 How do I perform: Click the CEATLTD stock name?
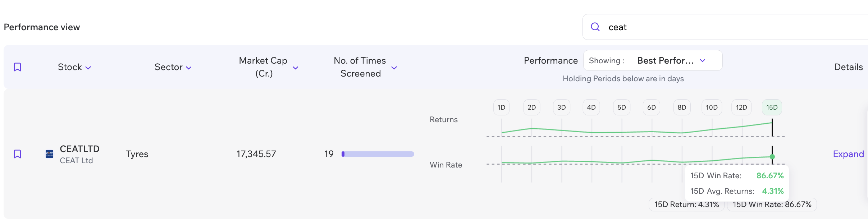pyautogui.click(x=79, y=149)
